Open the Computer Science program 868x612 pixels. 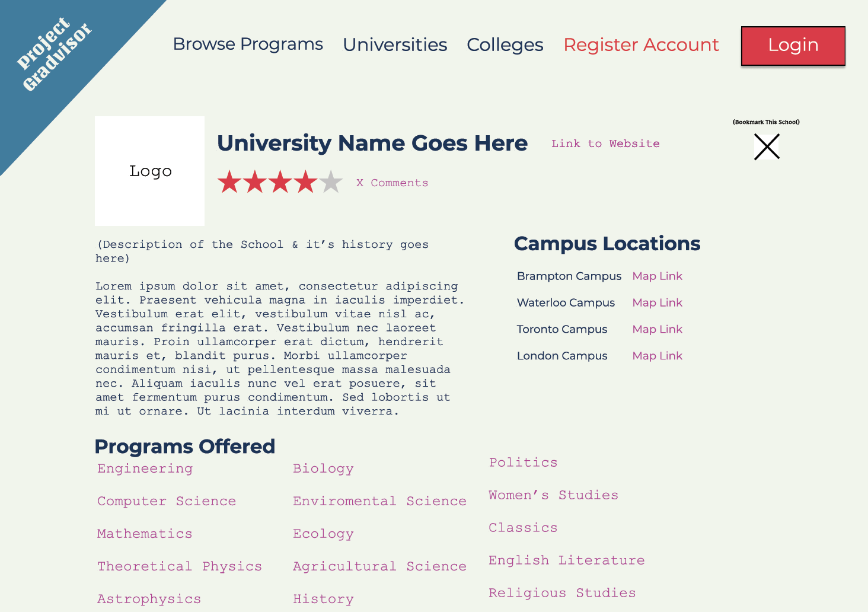167,501
